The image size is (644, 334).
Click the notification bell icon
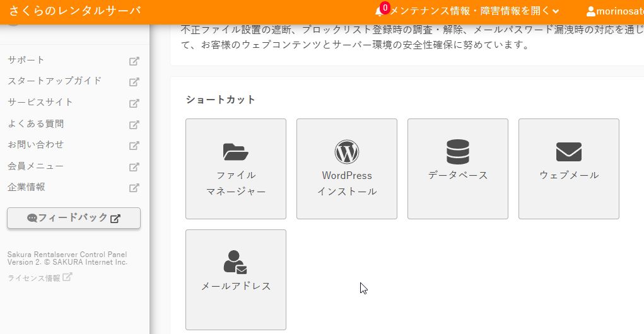pyautogui.click(x=378, y=12)
